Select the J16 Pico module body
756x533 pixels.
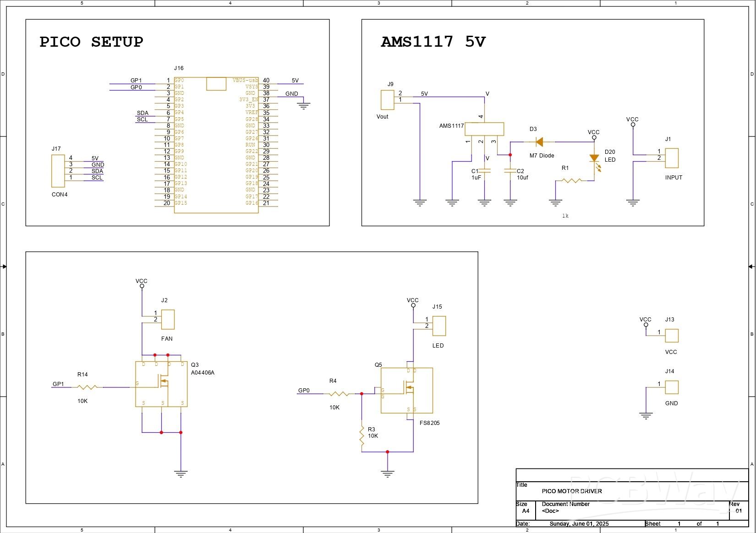[216, 145]
